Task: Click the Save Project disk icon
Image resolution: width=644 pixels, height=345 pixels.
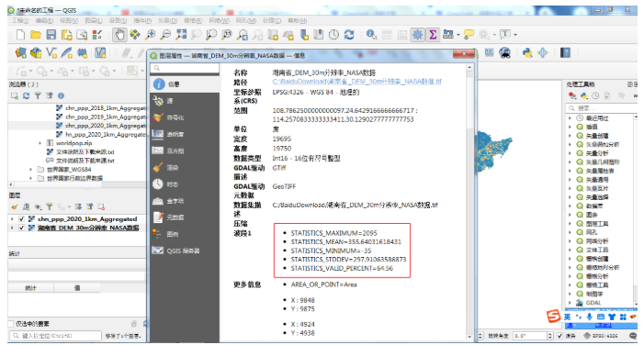Action: pyautogui.click(x=51, y=35)
